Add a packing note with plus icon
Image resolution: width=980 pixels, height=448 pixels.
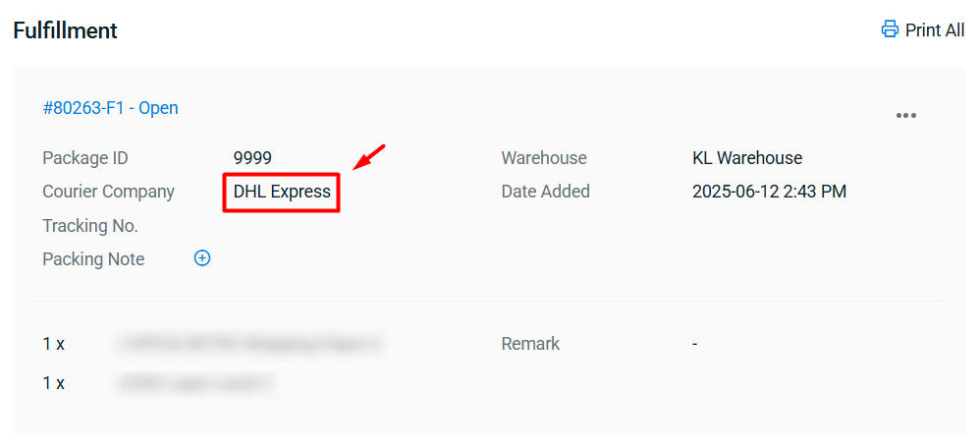click(202, 258)
